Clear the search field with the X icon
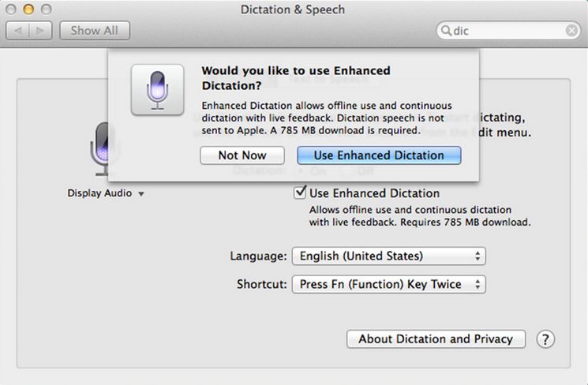Viewport: 588px width, 385px height. coord(571,30)
